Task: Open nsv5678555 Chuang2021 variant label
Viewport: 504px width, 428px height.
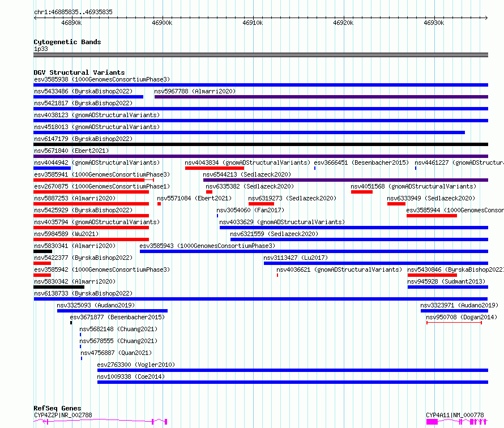Action: [x=118, y=341]
